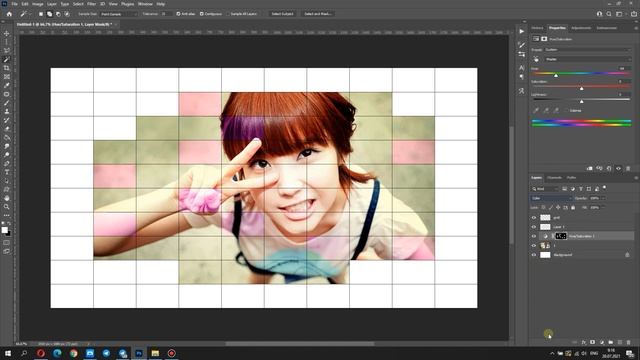This screenshot has width=640, height=360.
Task: Open the Image menu
Action: pyautogui.click(x=38, y=4)
